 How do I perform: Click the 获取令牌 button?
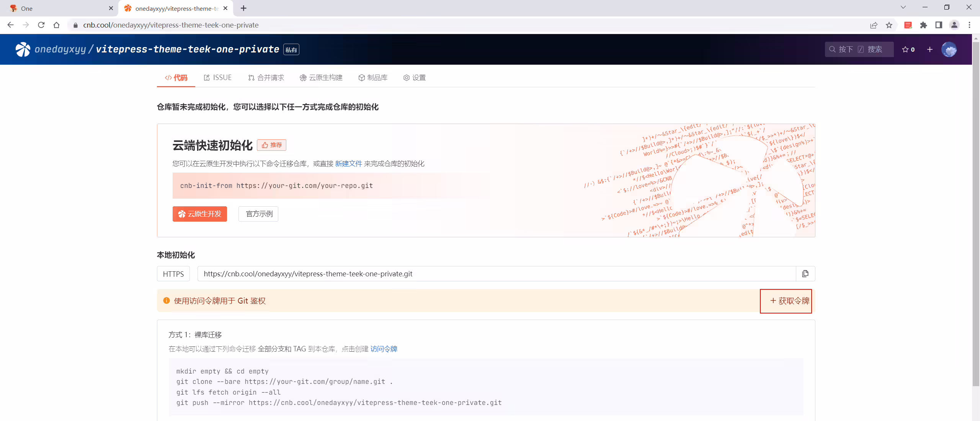(790, 301)
